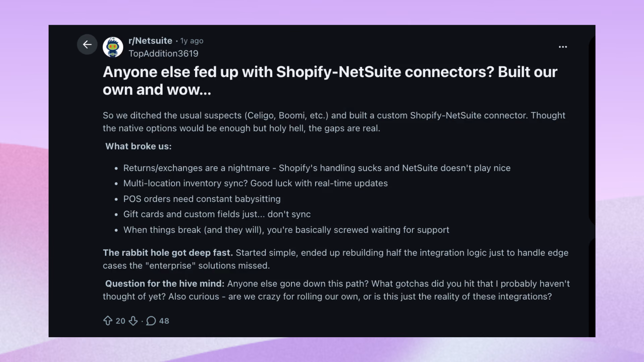Open TopAddition3619 user profile
Image resolution: width=644 pixels, height=362 pixels.
(x=163, y=53)
